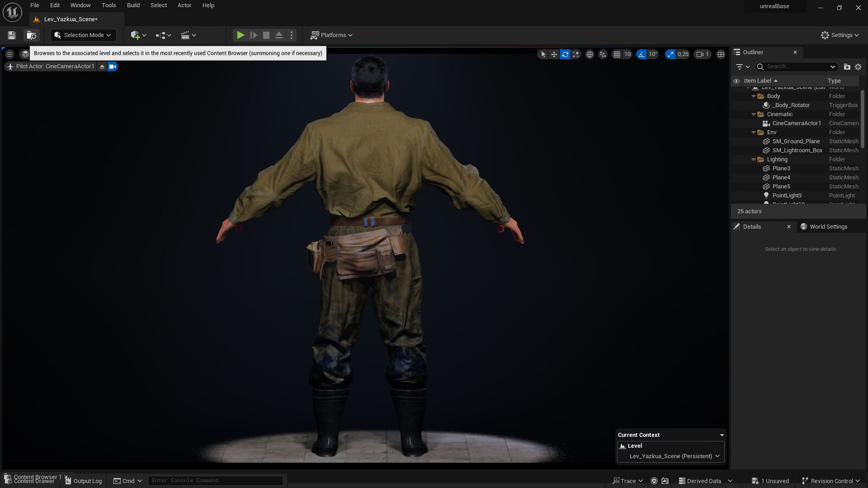Open the editor Settings dropdown
The width and height of the screenshot is (868, 488).
pos(840,35)
